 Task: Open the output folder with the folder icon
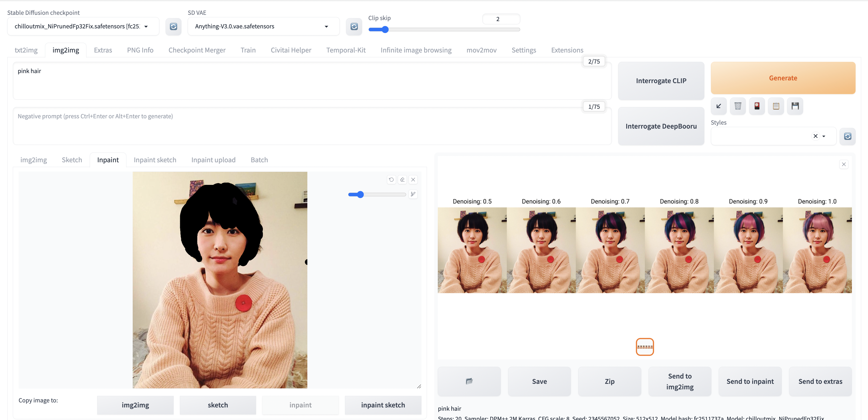pyautogui.click(x=469, y=381)
